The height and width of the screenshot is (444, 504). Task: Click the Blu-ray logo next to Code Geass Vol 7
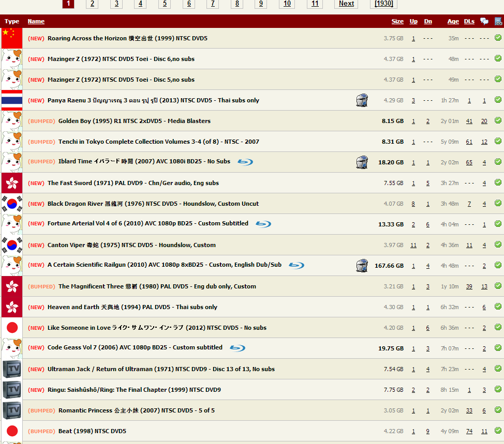point(238,348)
